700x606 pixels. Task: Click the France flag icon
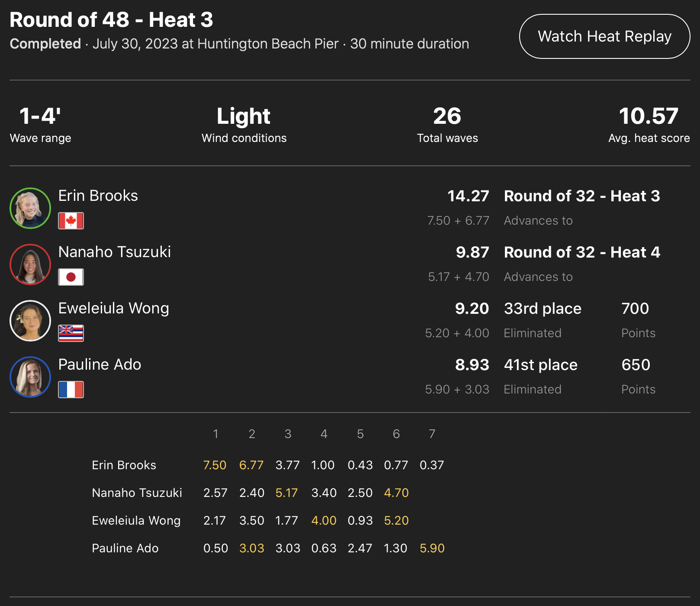tap(71, 390)
